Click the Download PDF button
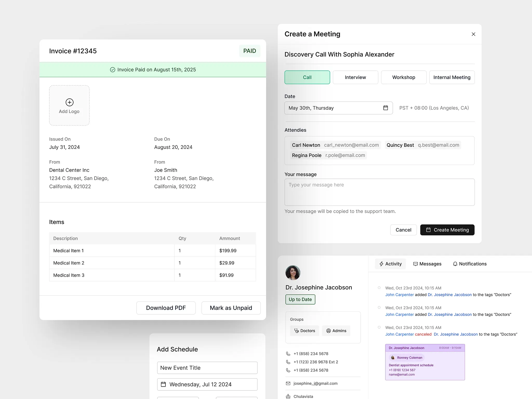The image size is (532, 399). pyautogui.click(x=166, y=308)
